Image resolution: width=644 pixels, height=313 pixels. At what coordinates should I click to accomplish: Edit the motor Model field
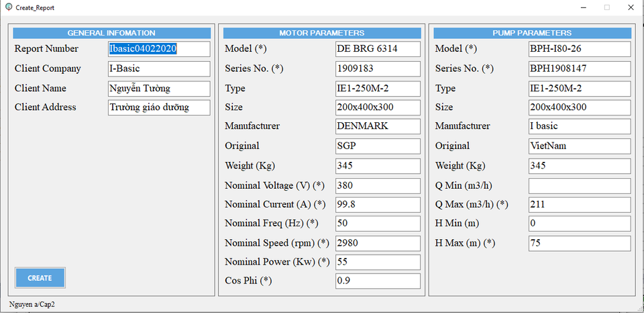378,49
